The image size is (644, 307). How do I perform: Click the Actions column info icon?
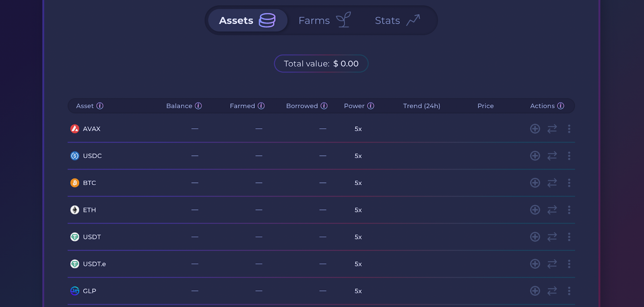pos(561,106)
